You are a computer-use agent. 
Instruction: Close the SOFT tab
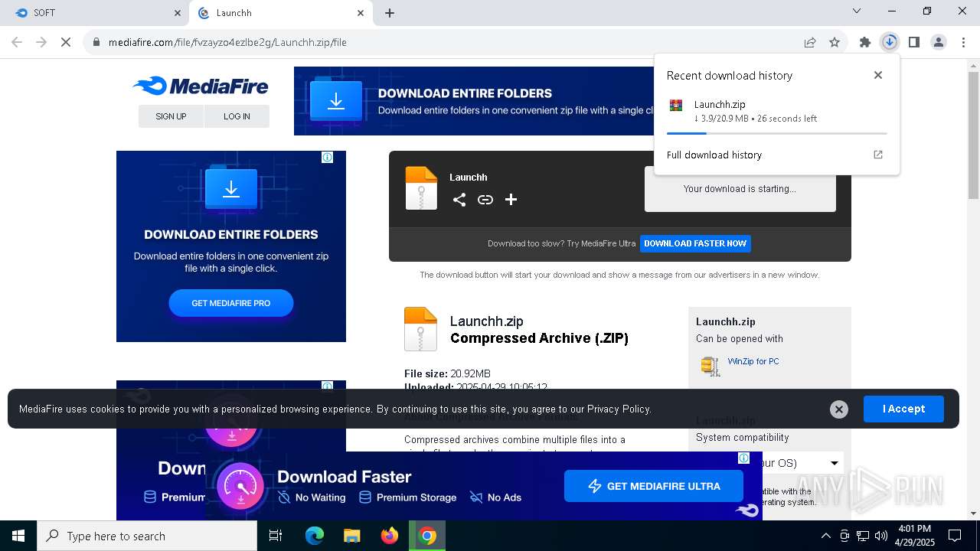click(x=177, y=13)
